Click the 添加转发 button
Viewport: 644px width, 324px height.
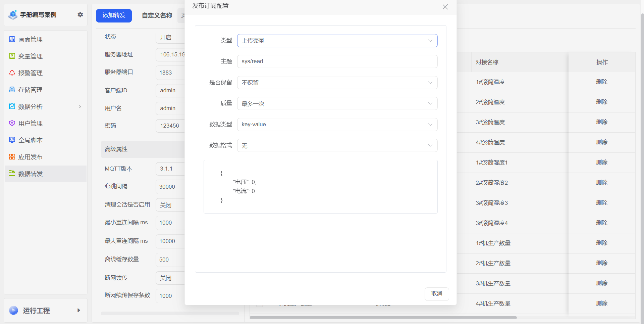[x=114, y=15]
